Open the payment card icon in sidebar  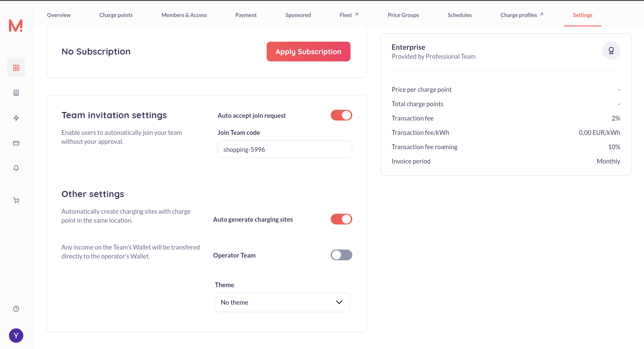[16, 143]
